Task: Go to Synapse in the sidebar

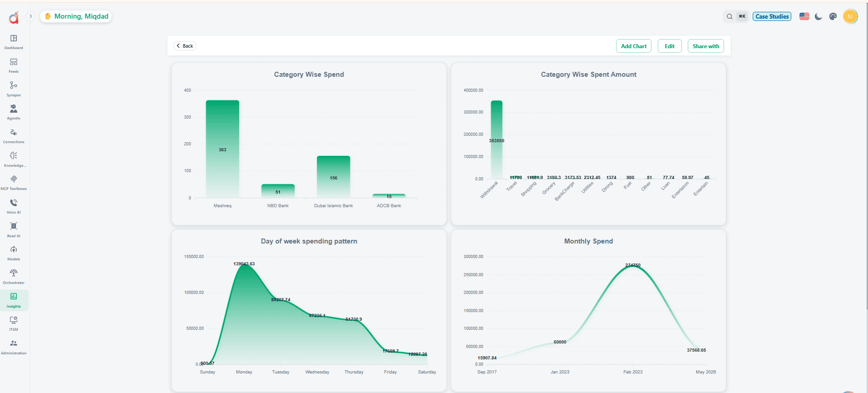Action: coord(14,89)
